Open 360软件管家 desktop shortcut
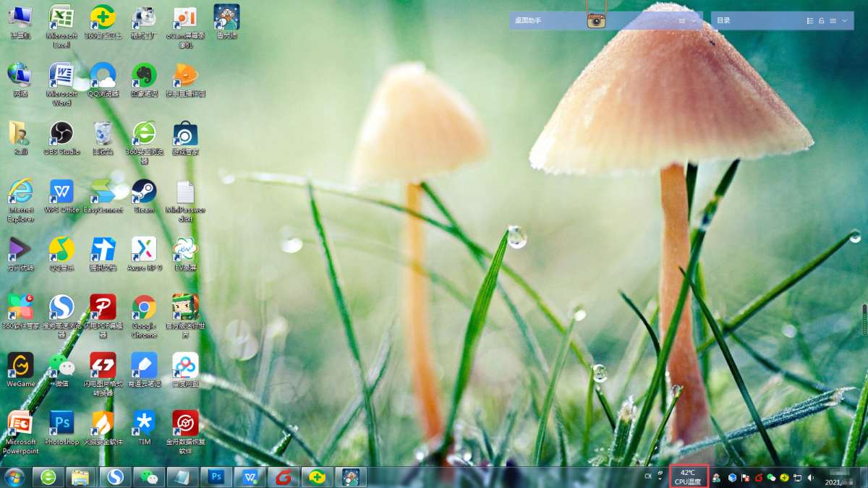 click(20, 312)
